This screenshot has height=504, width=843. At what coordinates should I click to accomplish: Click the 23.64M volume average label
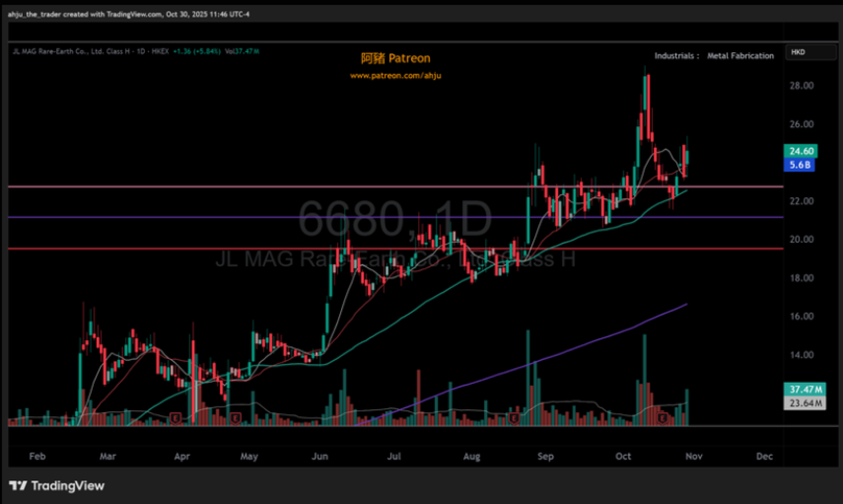[x=805, y=403]
